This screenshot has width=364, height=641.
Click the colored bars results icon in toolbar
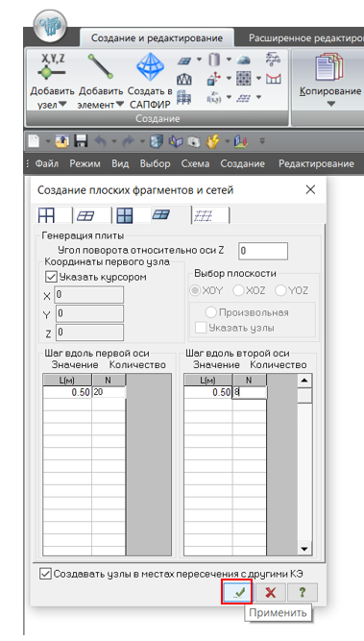pos(241,141)
